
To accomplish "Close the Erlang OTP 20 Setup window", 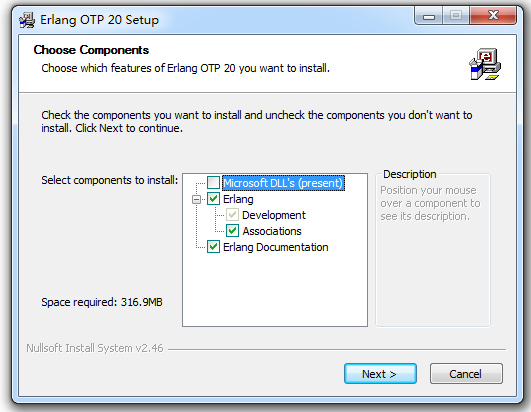I will [493, 16].
